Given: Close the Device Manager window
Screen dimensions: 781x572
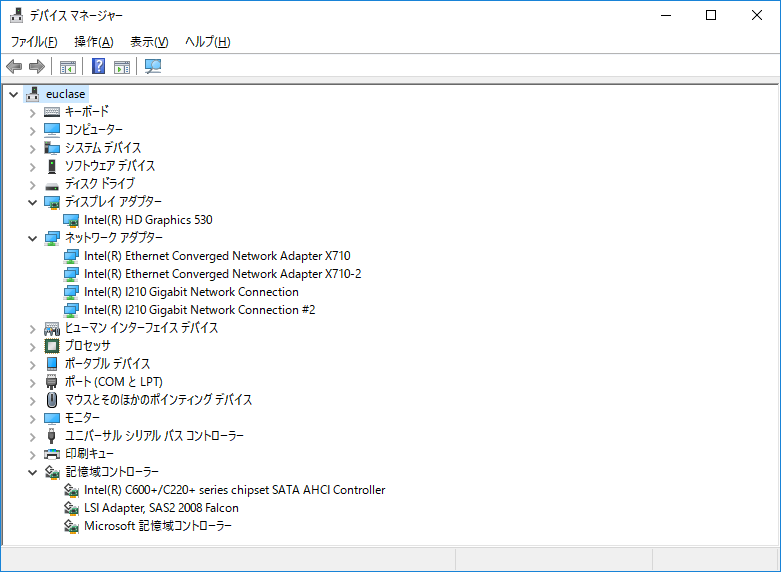Looking at the screenshot, I should [757, 15].
